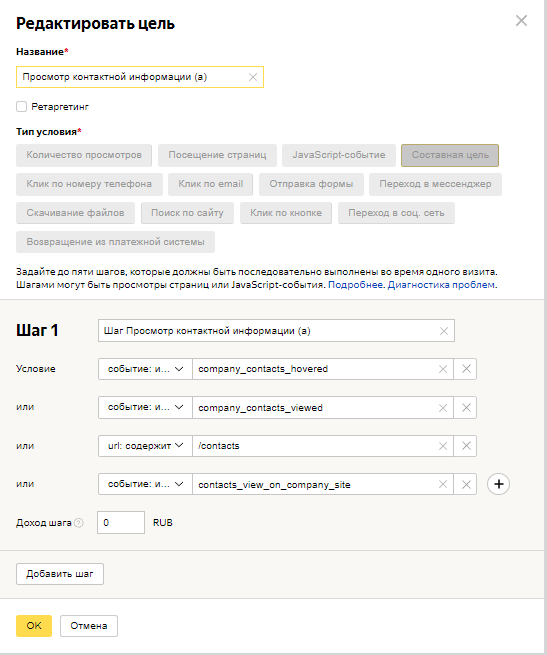Remove the company_contacts_viewed condition row
Viewport: 547px width, 655px height.
tap(466, 408)
